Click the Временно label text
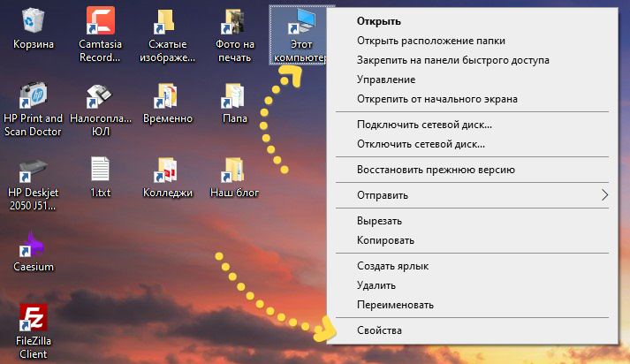The image size is (630, 364). 168,118
